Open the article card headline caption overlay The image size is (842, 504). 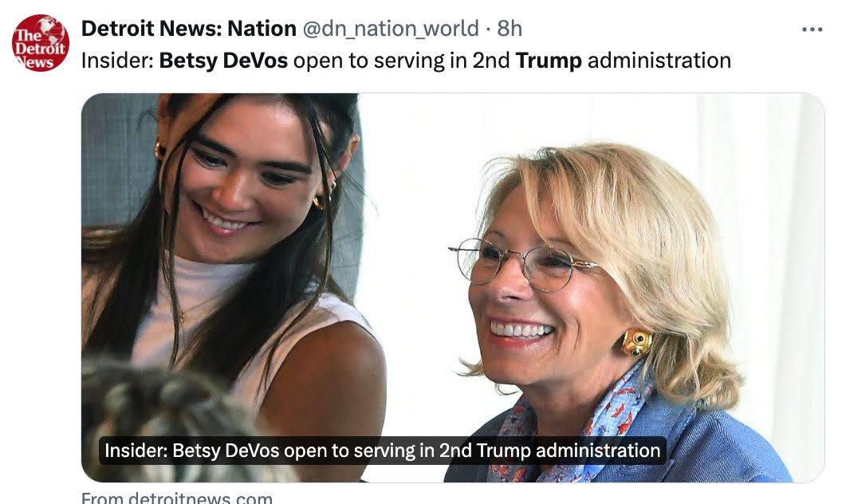click(382, 451)
